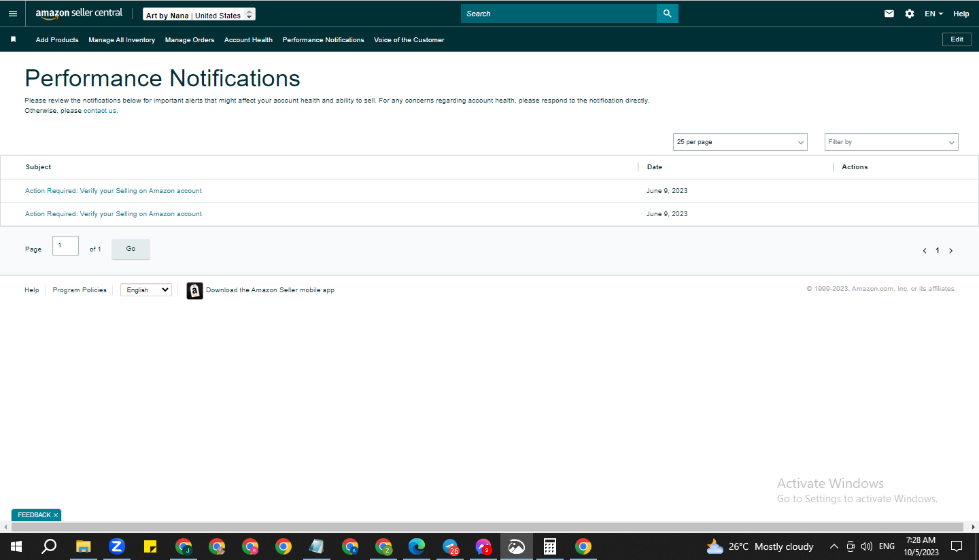This screenshot has height=560, width=979.
Task: Open the Windows Start menu
Action: 16,546
